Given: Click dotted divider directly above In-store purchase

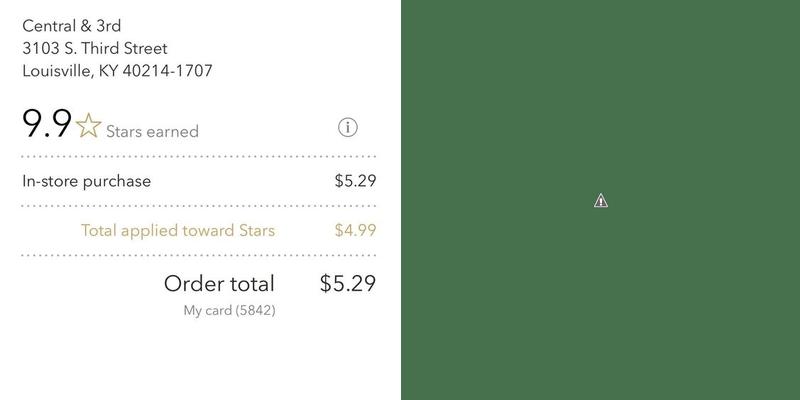Looking at the screenshot, I should coord(199,157).
